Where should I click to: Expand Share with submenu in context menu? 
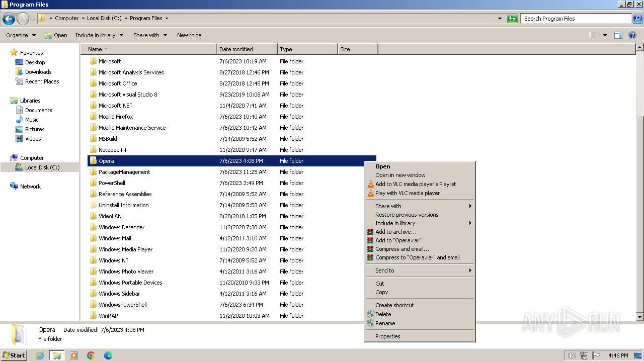click(x=424, y=206)
